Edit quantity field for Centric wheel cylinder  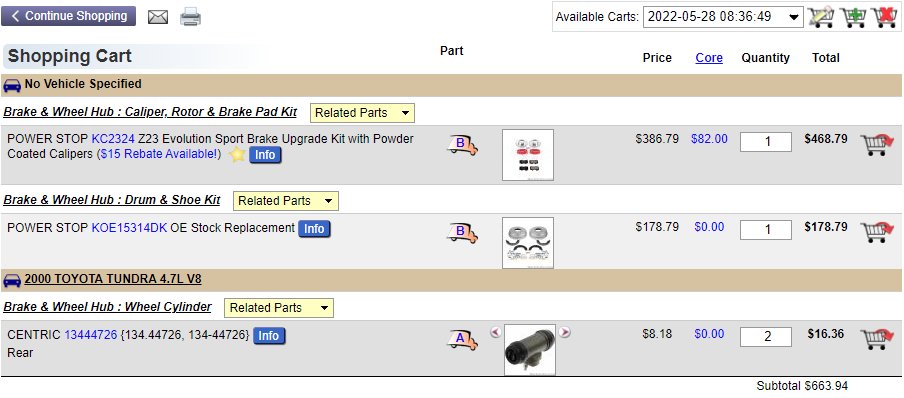coord(766,336)
